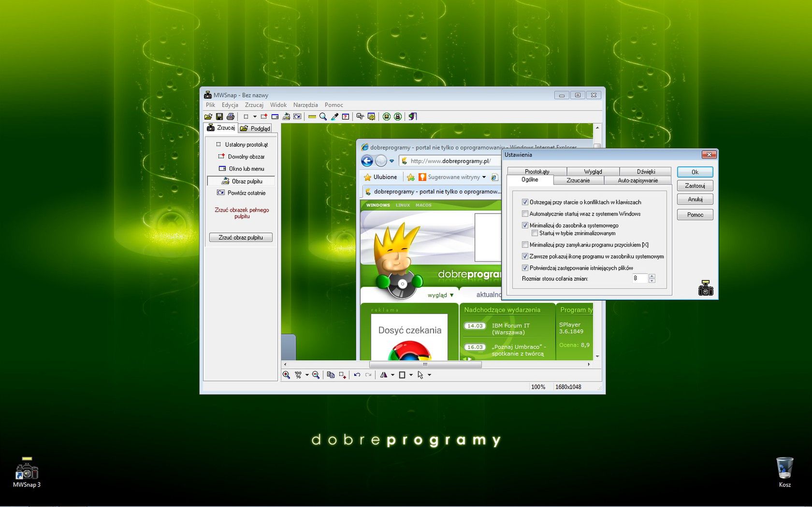Click the undo arrow icon
The width and height of the screenshot is (812, 507).
tap(357, 375)
